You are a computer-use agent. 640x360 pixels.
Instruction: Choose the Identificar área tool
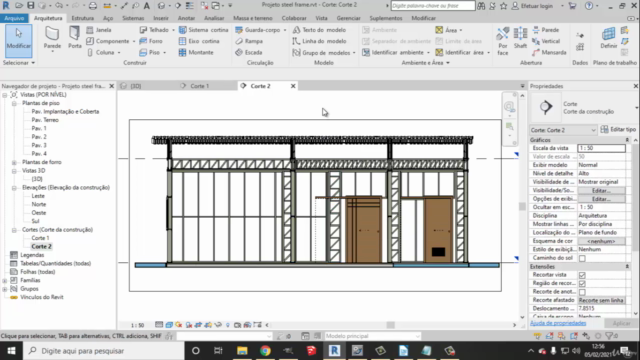click(x=460, y=53)
